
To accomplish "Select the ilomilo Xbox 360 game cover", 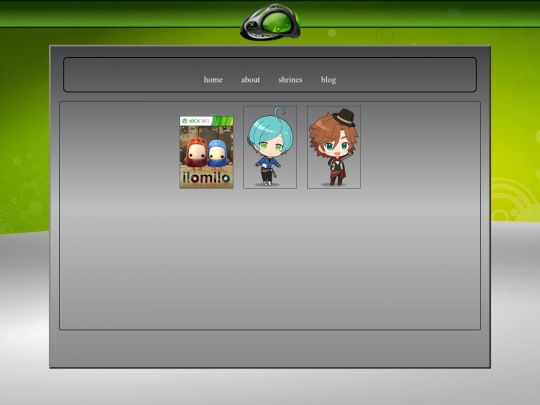I will click(x=207, y=152).
